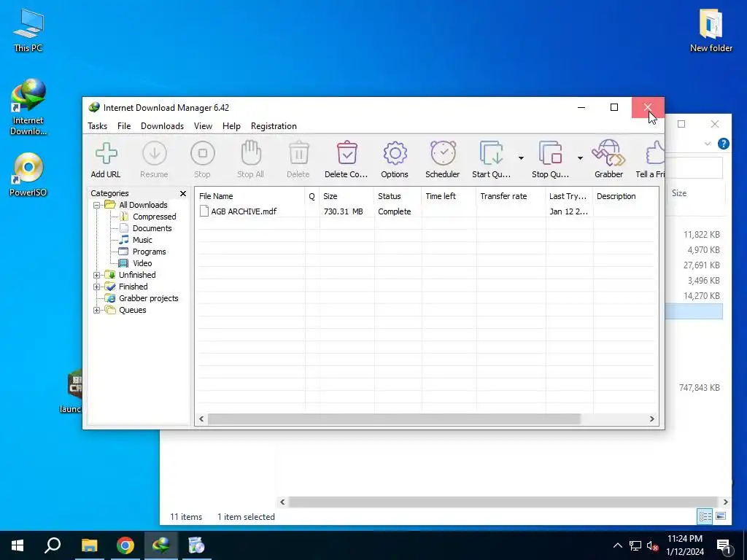
Task: Click the 11,822 KB file size entry
Action: tap(701, 234)
